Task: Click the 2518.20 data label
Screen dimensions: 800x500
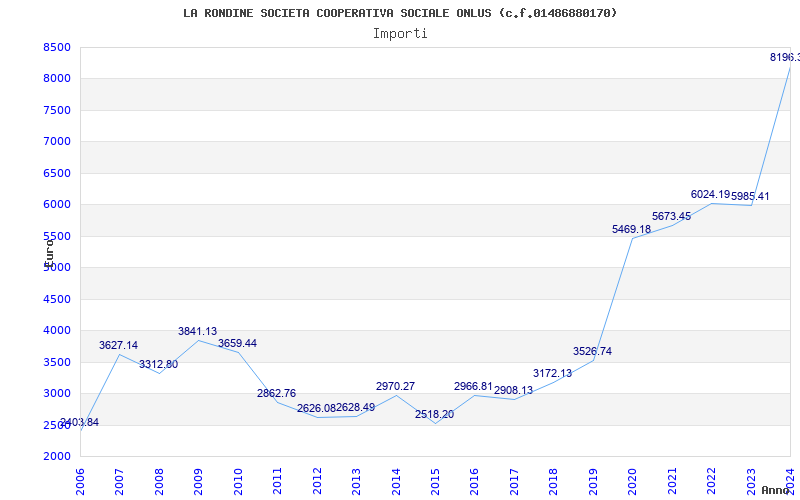Action: point(434,414)
